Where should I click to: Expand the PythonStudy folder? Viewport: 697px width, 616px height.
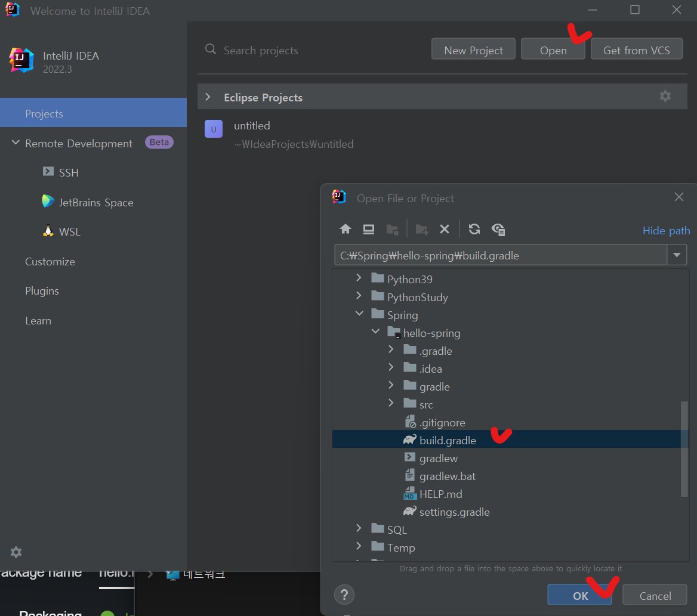359,296
